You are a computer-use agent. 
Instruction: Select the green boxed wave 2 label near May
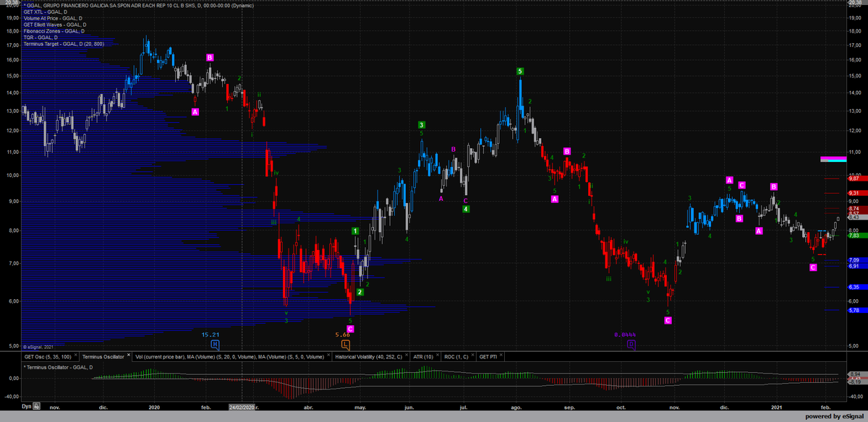[359, 292]
